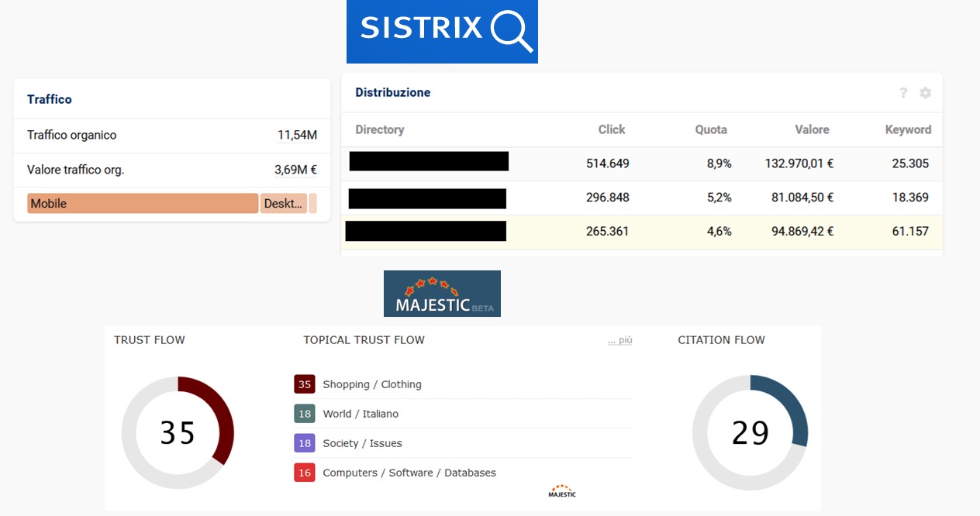Click the Traffico panel title

50,99
